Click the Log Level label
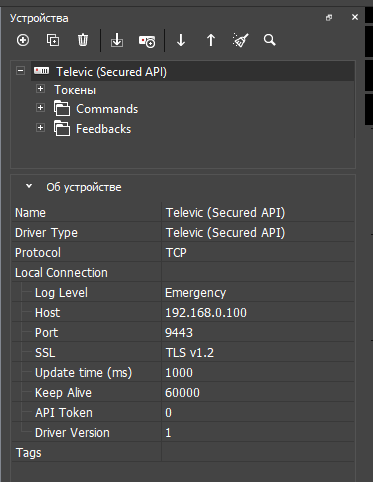This screenshot has width=373, height=482. (61, 293)
